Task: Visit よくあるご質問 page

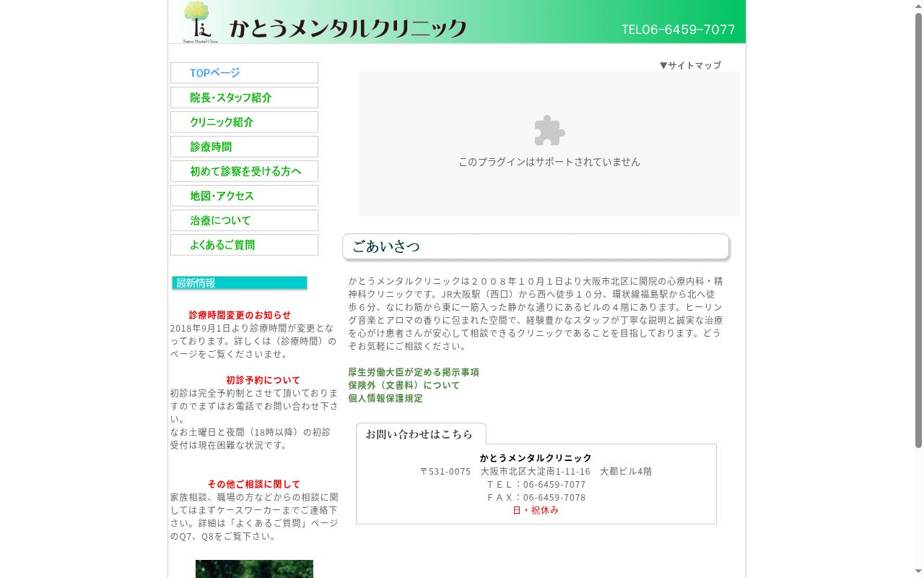Action: [244, 245]
